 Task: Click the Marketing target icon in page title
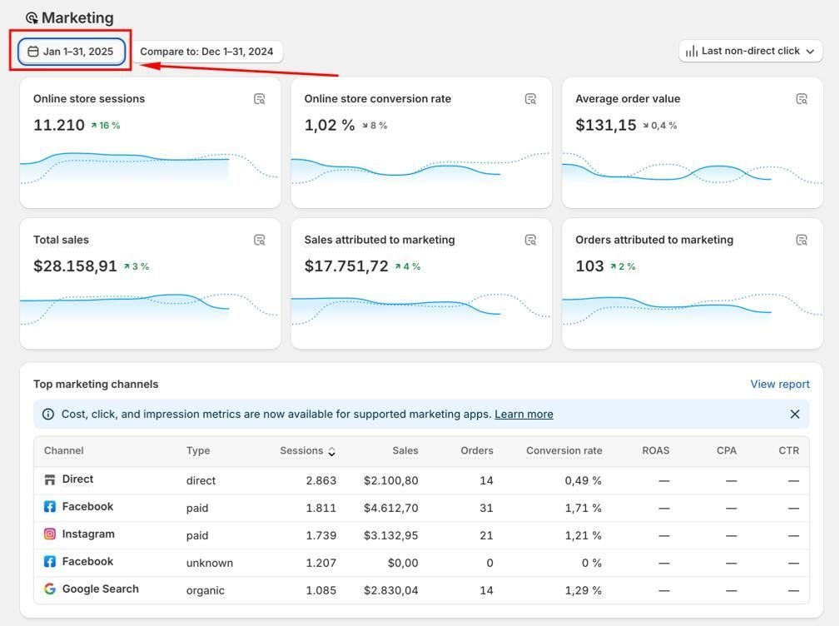click(32, 18)
